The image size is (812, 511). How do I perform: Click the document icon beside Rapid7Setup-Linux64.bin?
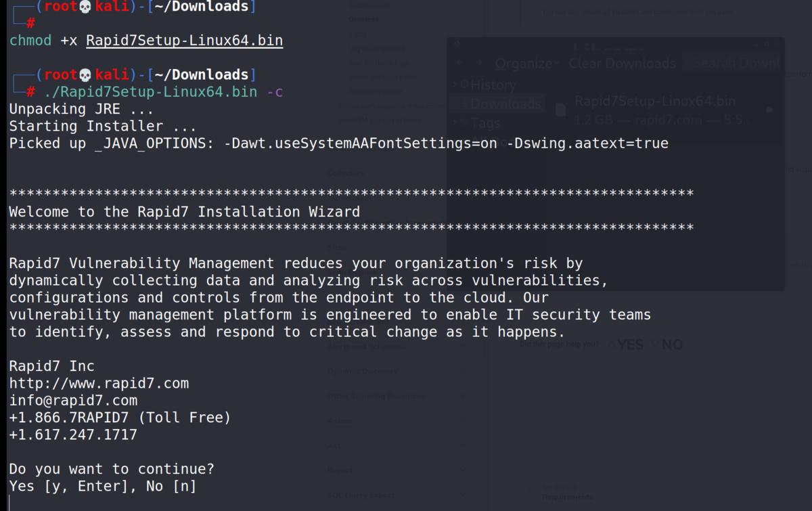click(x=560, y=110)
